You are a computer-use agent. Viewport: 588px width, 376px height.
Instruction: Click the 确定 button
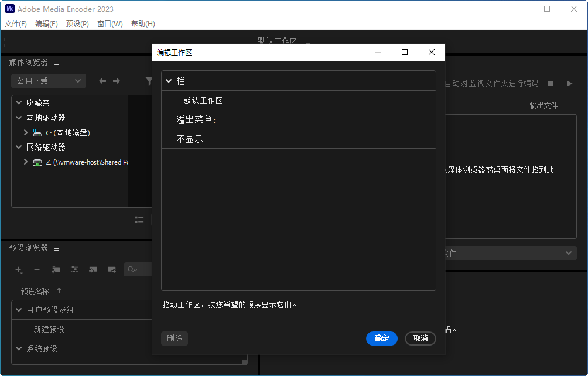381,339
